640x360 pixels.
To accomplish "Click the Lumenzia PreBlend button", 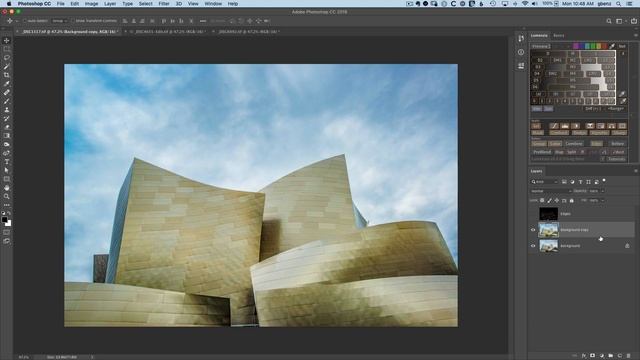I will click(x=542, y=152).
